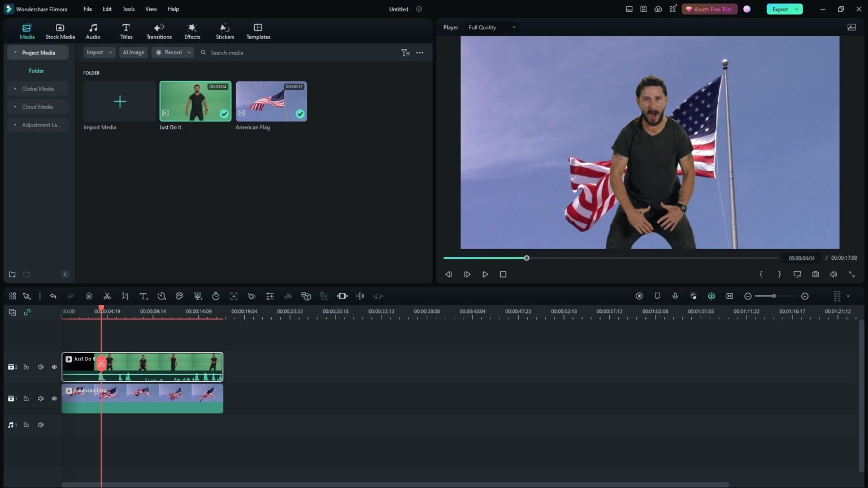The height and width of the screenshot is (488, 868).
Task: Hide video track 2 with eye icon
Action: [54, 367]
